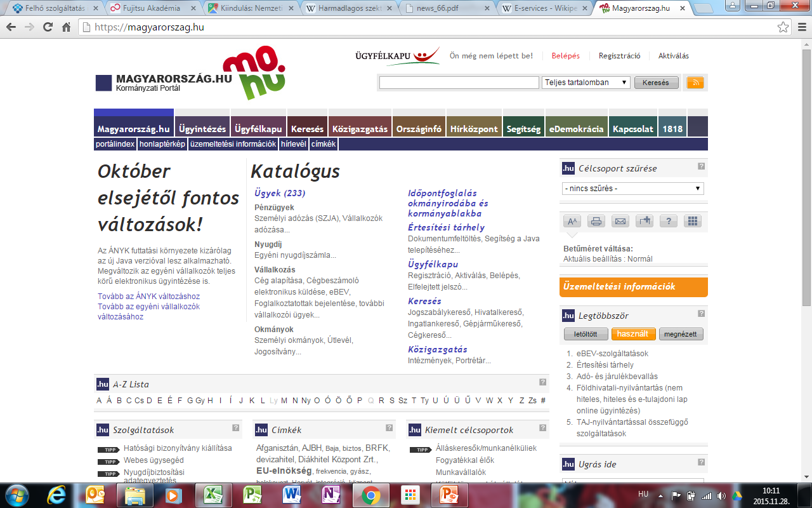
Task: Open help icon of Legtöbbször panel
Action: coord(702,314)
